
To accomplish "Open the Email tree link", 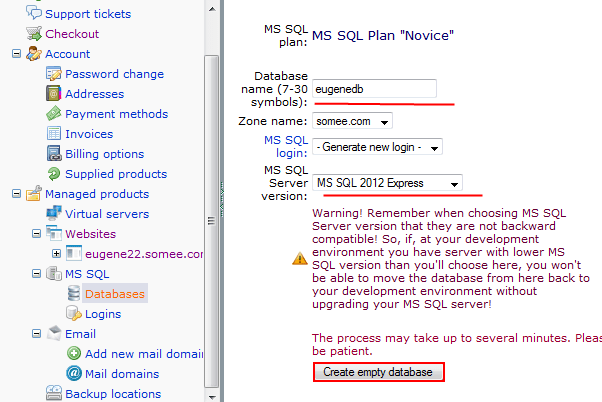I will click(80, 334).
